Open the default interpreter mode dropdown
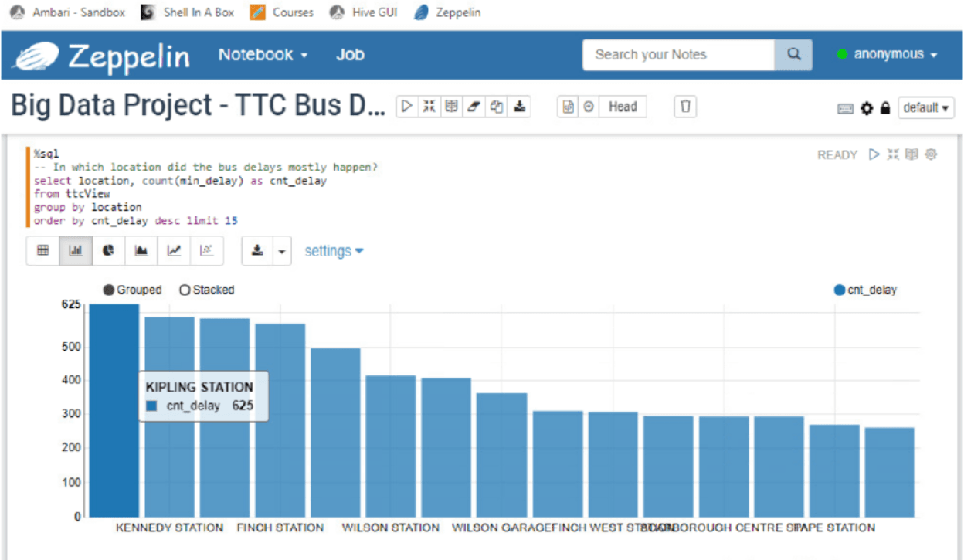Viewport: 971px width, 560px height. 925,108
